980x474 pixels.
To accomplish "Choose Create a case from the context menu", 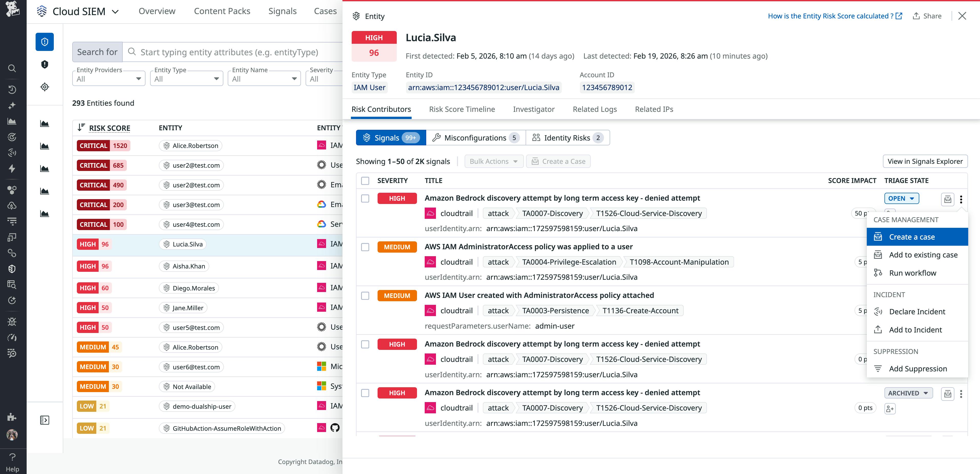I will [912, 236].
